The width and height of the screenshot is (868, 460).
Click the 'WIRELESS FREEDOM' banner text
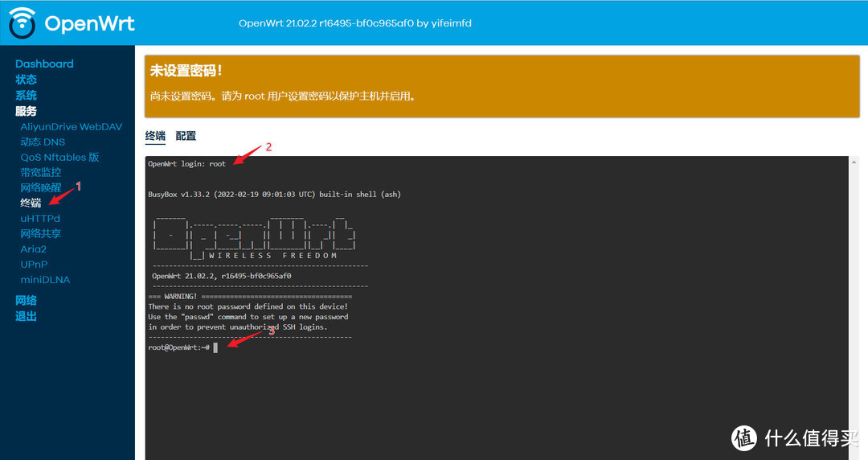click(273, 256)
